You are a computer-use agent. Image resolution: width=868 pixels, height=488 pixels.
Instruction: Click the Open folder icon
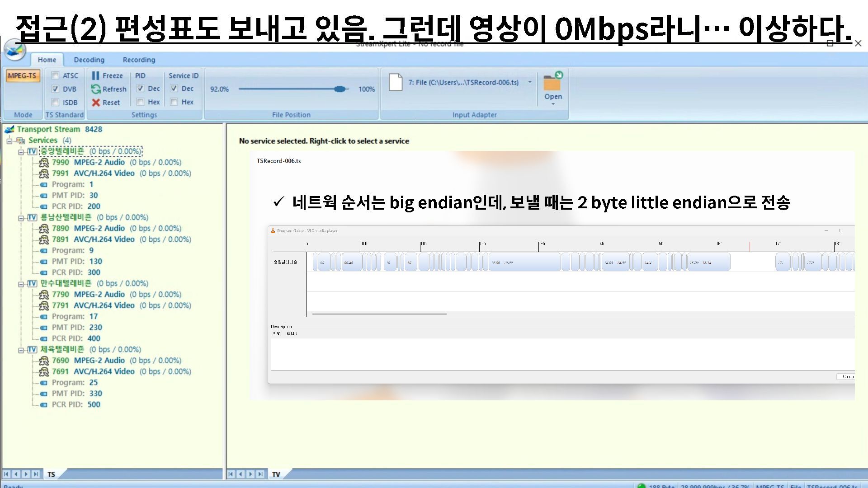click(x=552, y=82)
